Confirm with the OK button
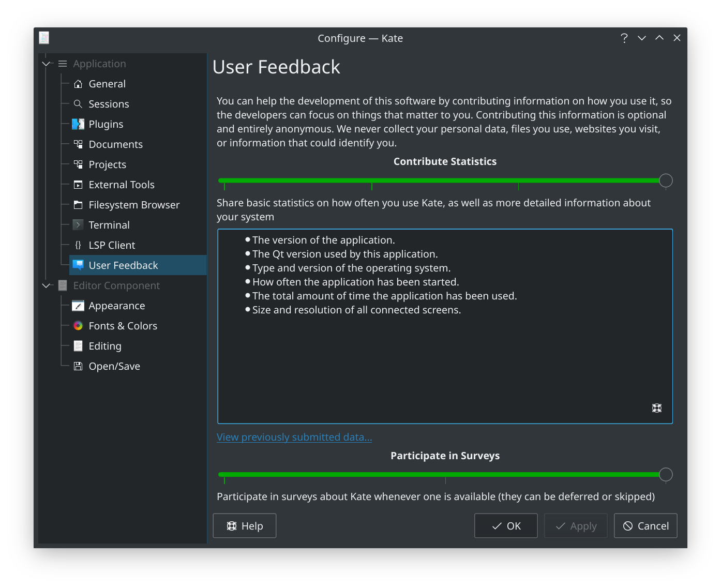The image size is (721, 588). tap(506, 525)
